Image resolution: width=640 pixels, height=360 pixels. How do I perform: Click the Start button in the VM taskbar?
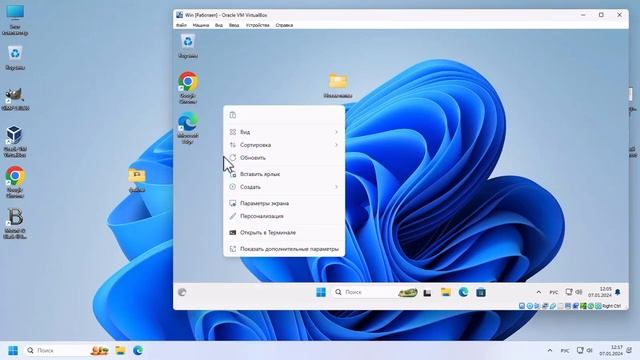[321, 292]
